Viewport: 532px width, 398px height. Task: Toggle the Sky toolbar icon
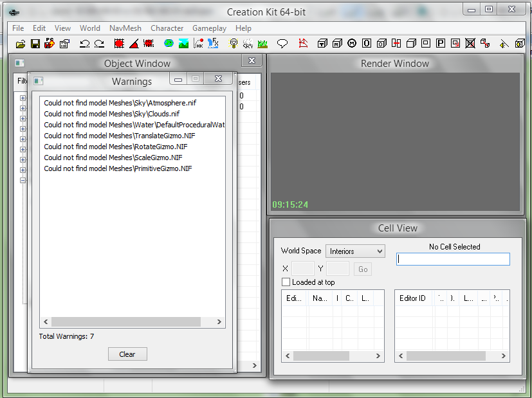point(248,44)
